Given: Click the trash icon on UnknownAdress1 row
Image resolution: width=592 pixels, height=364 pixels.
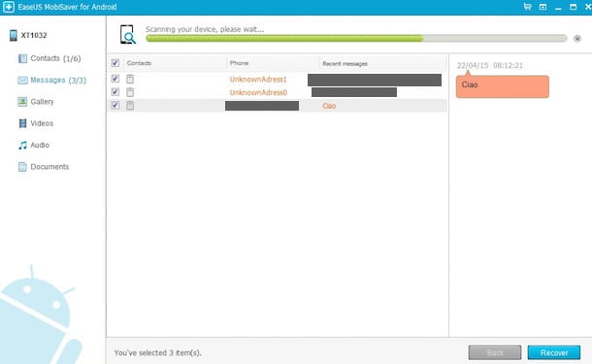Looking at the screenshot, I should click(130, 79).
